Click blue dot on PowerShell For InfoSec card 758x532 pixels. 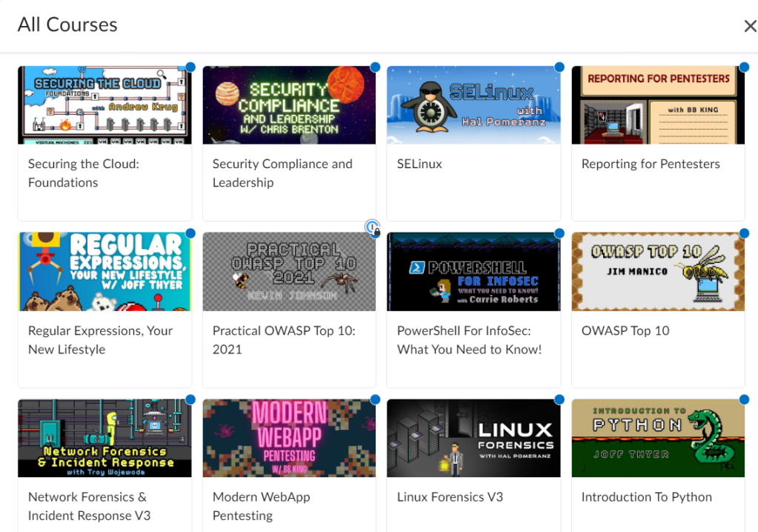[559, 233]
